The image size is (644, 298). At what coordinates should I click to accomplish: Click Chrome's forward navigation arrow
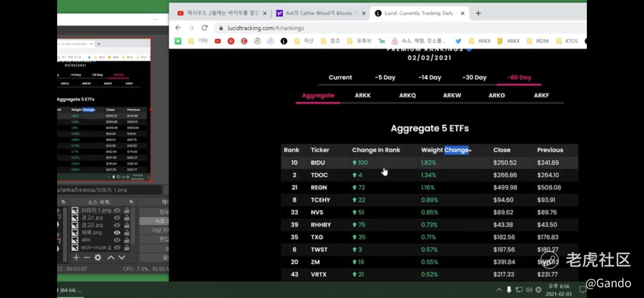[191, 28]
